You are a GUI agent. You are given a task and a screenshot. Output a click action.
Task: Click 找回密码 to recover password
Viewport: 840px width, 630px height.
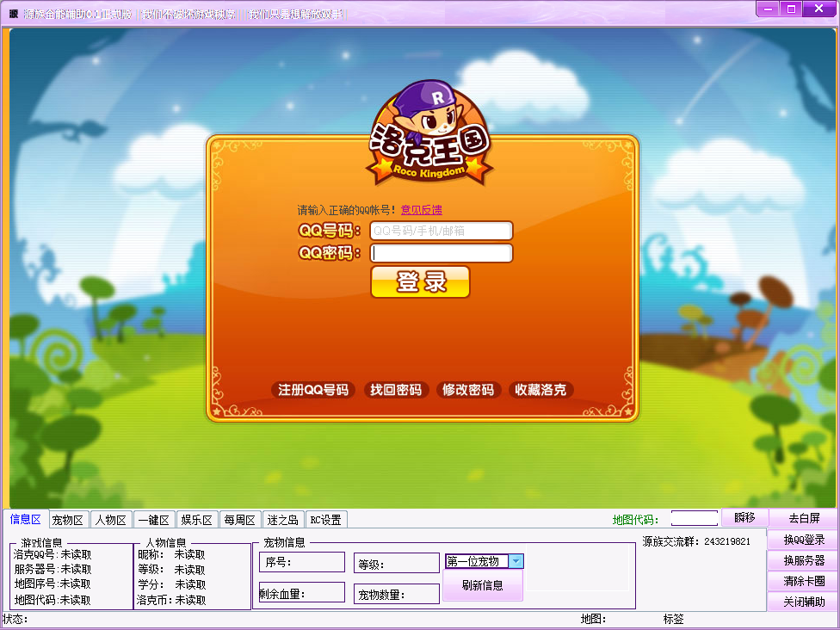click(396, 390)
